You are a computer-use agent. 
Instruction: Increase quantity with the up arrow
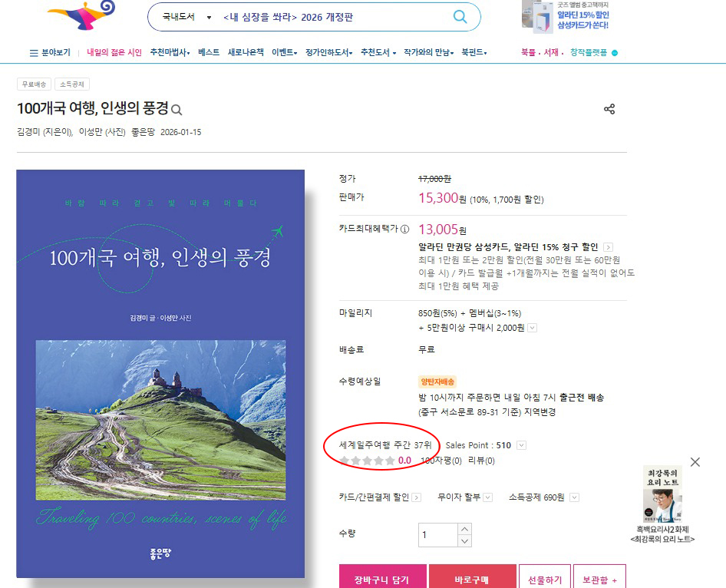pos(464,529)
